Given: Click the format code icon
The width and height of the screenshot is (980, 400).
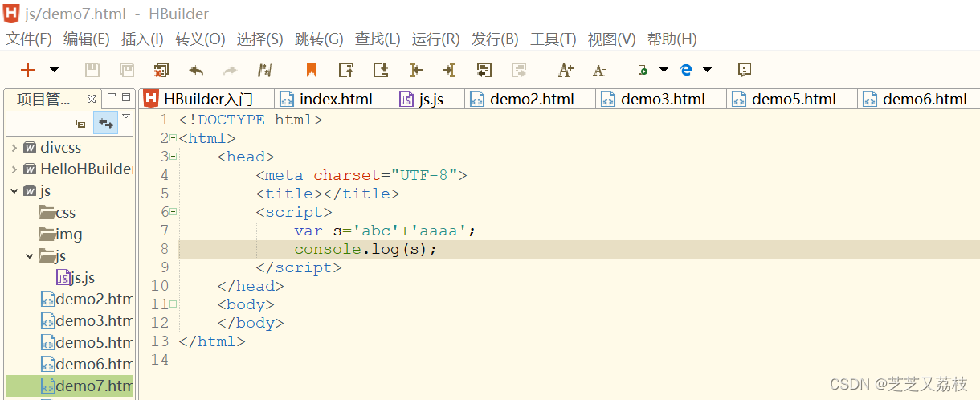Looking at the screenshot, I should pos(265,70).
